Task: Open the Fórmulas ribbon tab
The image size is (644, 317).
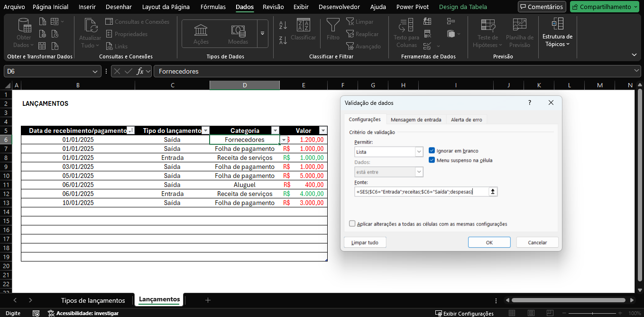Action: click(x=213, y=7)
